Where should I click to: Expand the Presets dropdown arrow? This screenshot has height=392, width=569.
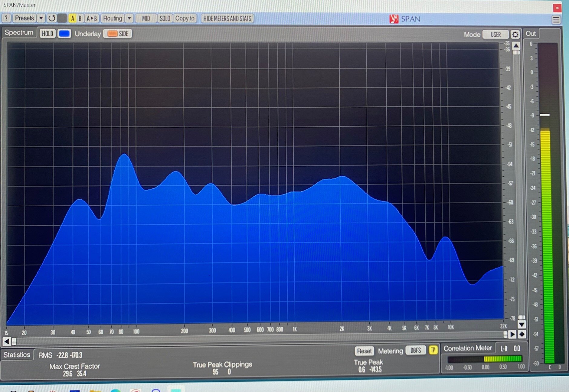click(x=41, y=18)
